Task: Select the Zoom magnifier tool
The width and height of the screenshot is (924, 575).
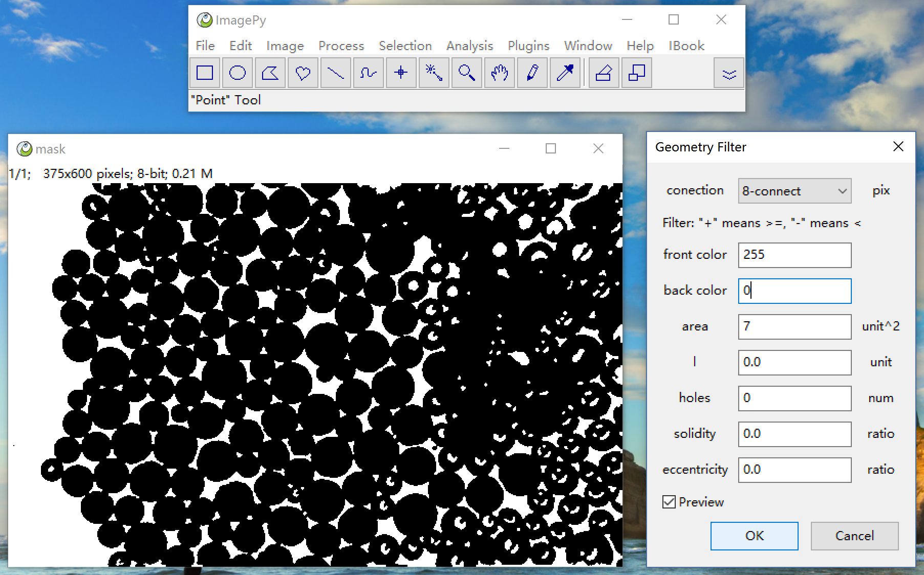Action: tap(466, 73)
